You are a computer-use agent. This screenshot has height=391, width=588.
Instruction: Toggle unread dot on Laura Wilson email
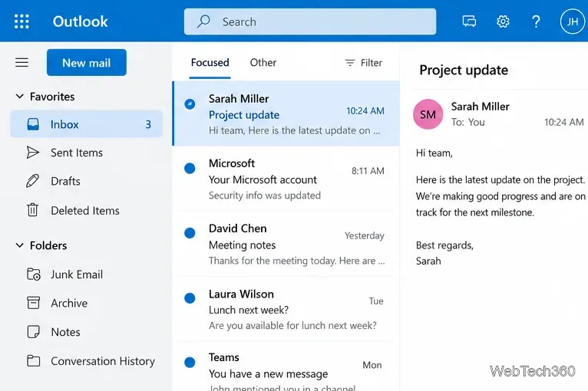pos(190,298)
